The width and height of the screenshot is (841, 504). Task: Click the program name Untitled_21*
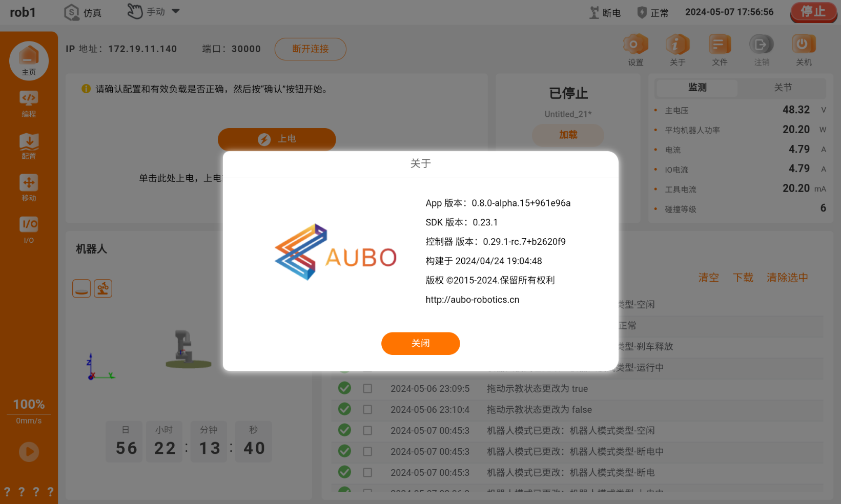[568, 114]
